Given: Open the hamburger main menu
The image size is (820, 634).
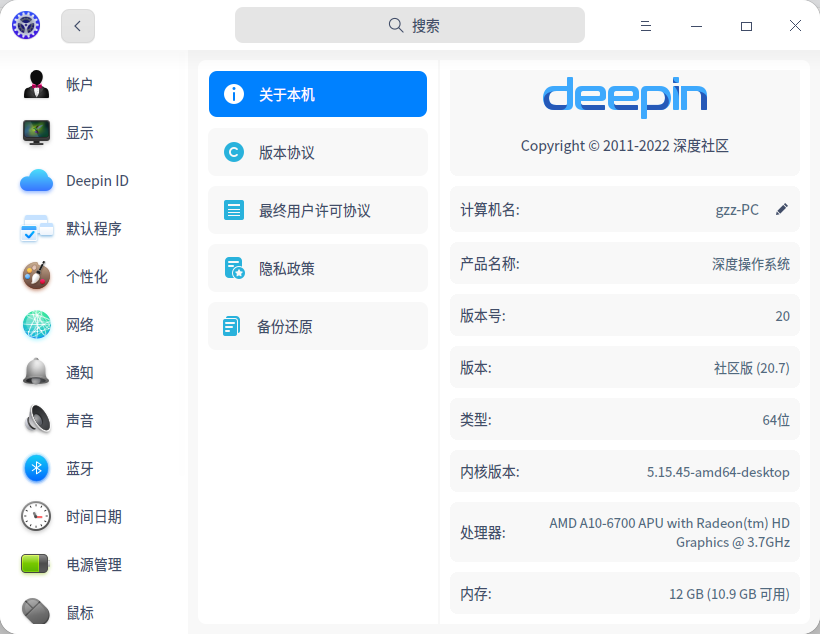Looking at the screenshot, I should pyautogui.click(x=646, y=26).
